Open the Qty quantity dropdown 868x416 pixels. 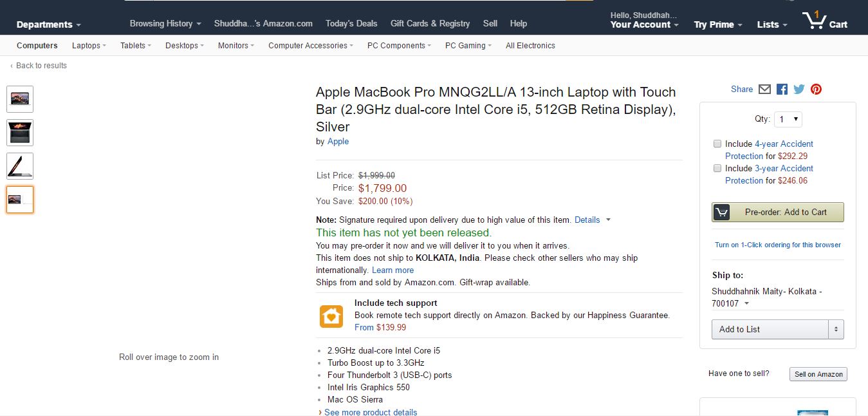pos(788,119)
